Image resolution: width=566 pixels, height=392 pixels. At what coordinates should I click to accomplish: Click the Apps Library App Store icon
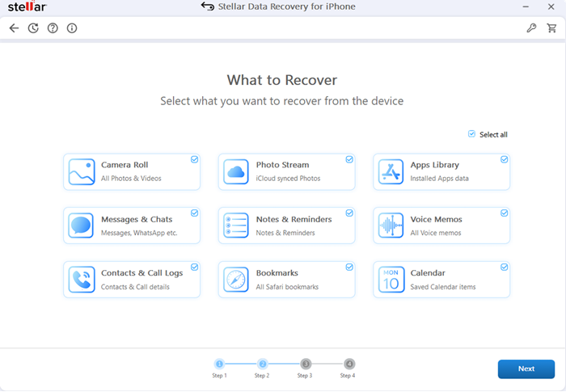click(x=391, y=172)
